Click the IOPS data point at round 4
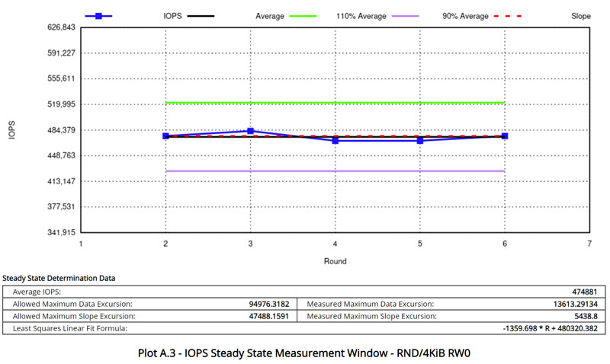This screenshot has width=610, height=364. 335,140
